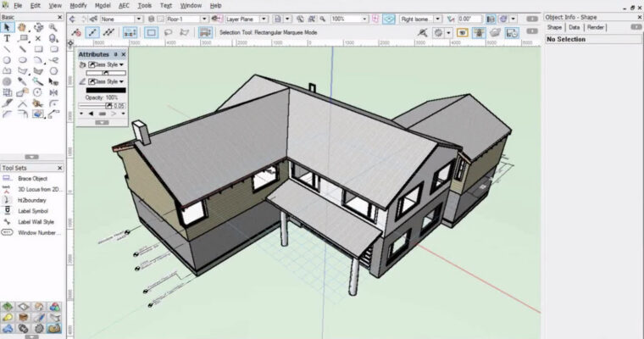Expand the Basic palette bottom arrow
This screenshot has height=339, width=644.
(x=31, y=157)
